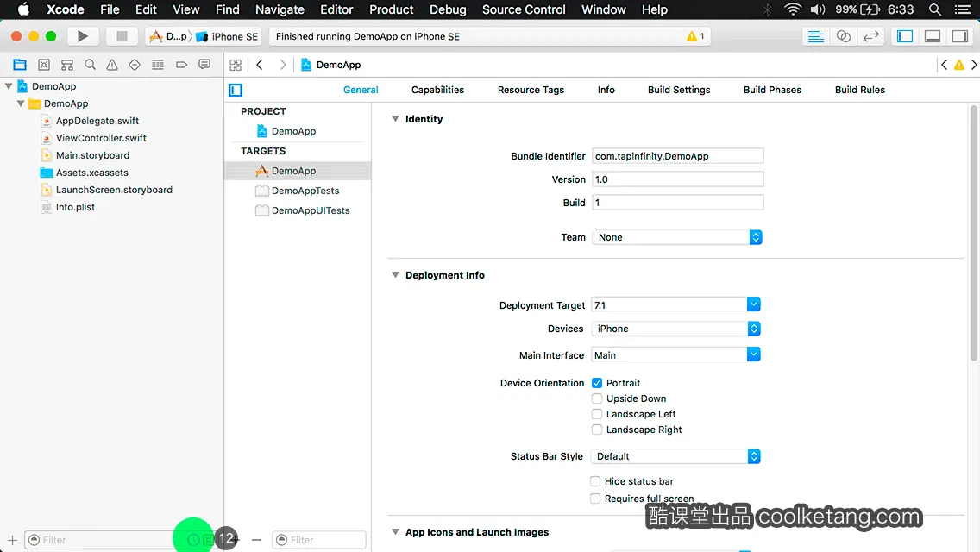The width and height of the screenshot is (980, 552).
Task: Switch to the Assistant editor
Action: [843, 36]
